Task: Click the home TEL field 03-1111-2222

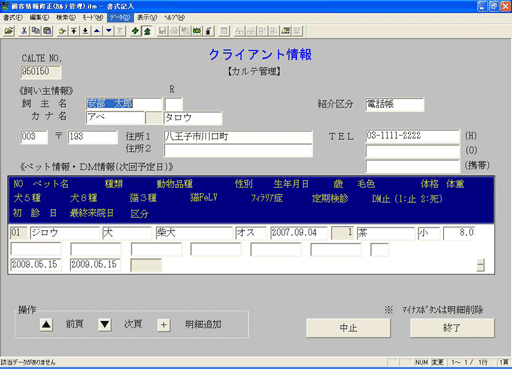Action: click(x=413, y=136)
